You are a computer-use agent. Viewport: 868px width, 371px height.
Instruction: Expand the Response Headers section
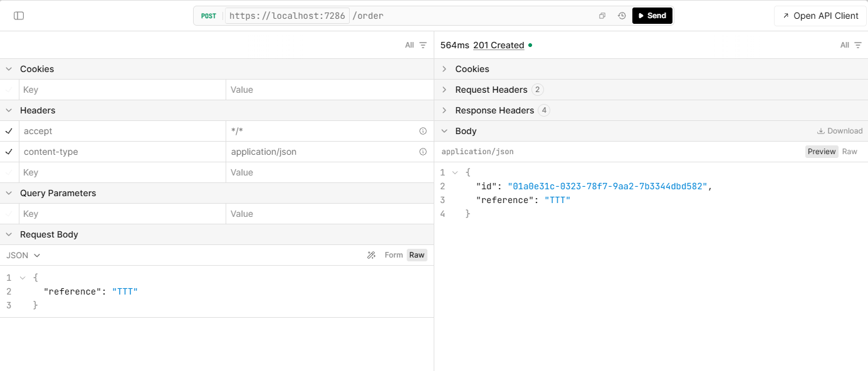click(444, 110)
